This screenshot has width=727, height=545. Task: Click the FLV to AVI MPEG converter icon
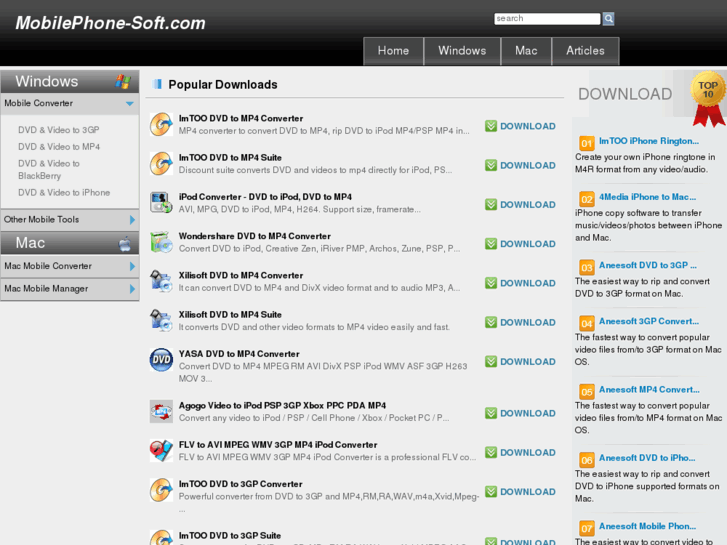[161, 450]
